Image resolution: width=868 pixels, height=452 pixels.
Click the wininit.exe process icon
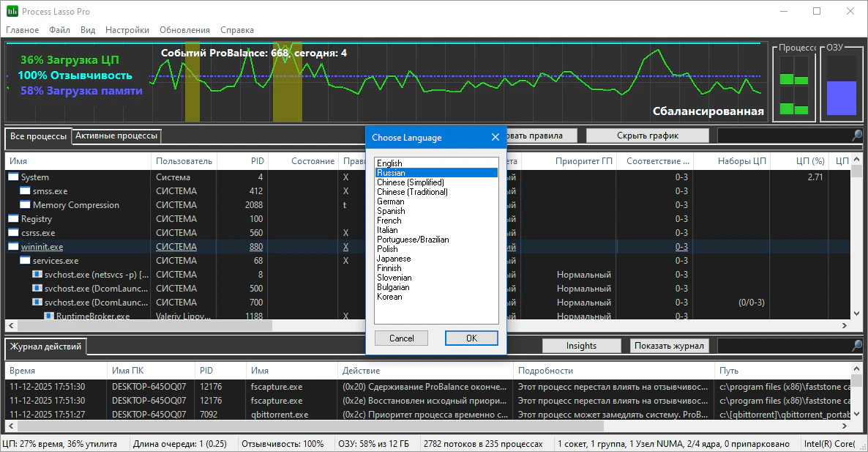coord(14,247)
